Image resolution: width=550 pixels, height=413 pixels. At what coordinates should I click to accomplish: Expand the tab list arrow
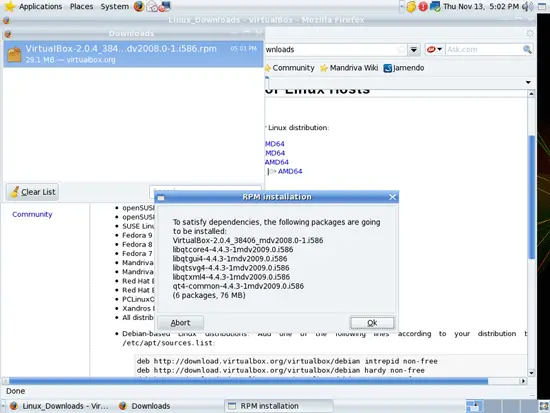pos(528,82)
